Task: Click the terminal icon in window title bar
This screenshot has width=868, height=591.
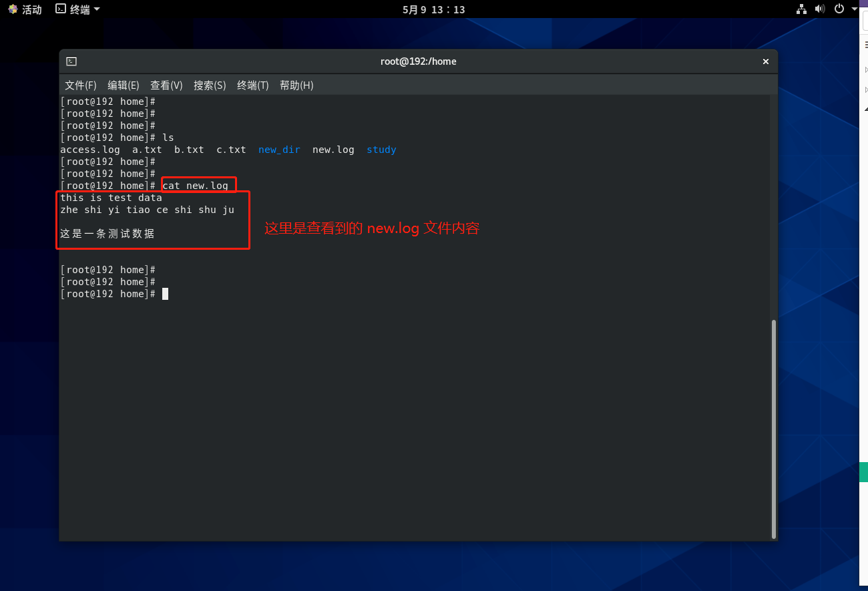Action: 71,61
